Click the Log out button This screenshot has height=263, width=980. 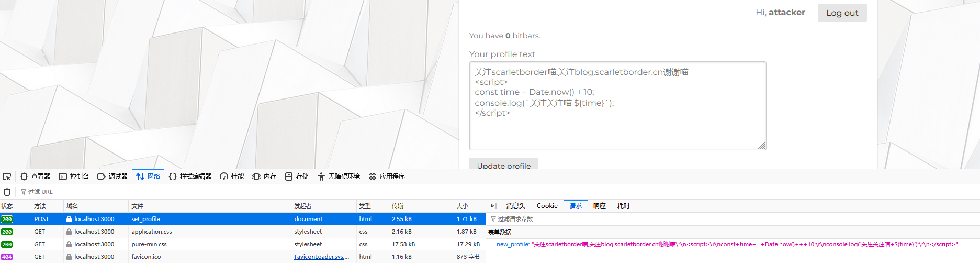coord(842,13)
